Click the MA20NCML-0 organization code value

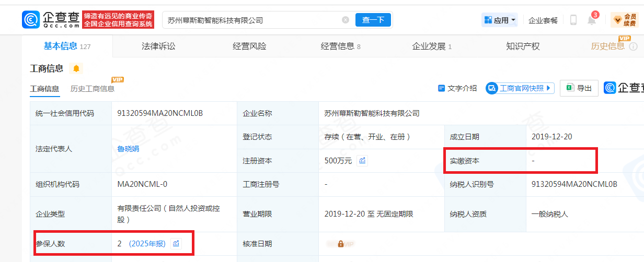tap(142, 184)
